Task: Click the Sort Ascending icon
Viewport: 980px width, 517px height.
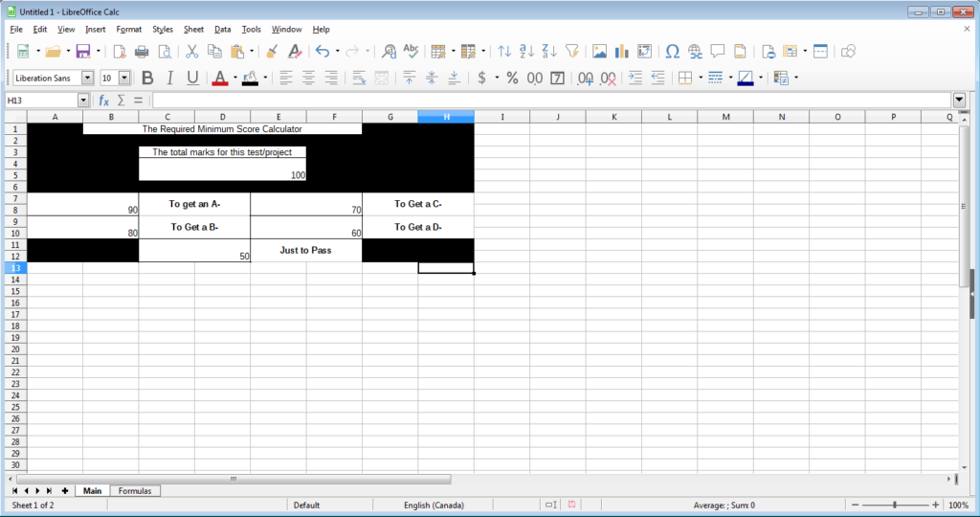Action: point(526,51)
